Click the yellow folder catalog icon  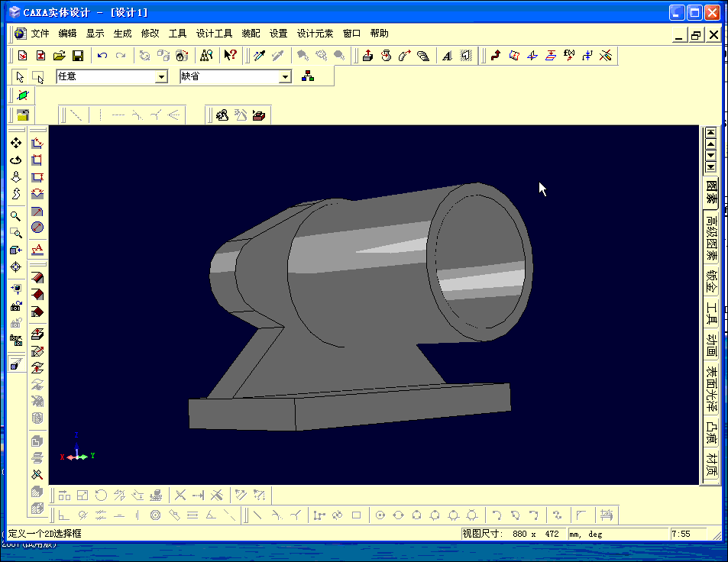(x=22, y=115)
